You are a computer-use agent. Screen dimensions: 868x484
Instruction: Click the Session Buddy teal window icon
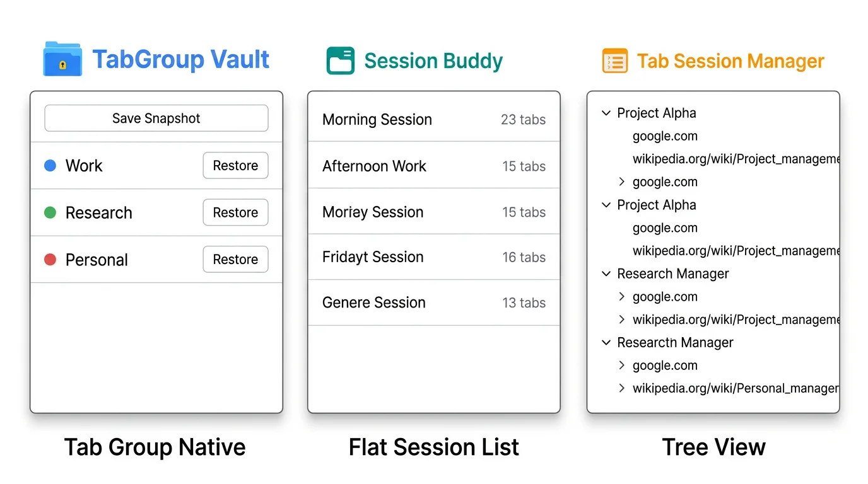339,61
